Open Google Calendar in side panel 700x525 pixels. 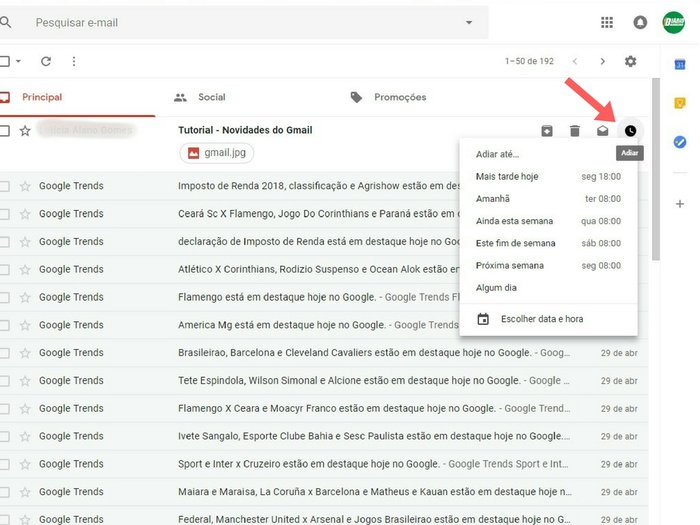[679, 65]
